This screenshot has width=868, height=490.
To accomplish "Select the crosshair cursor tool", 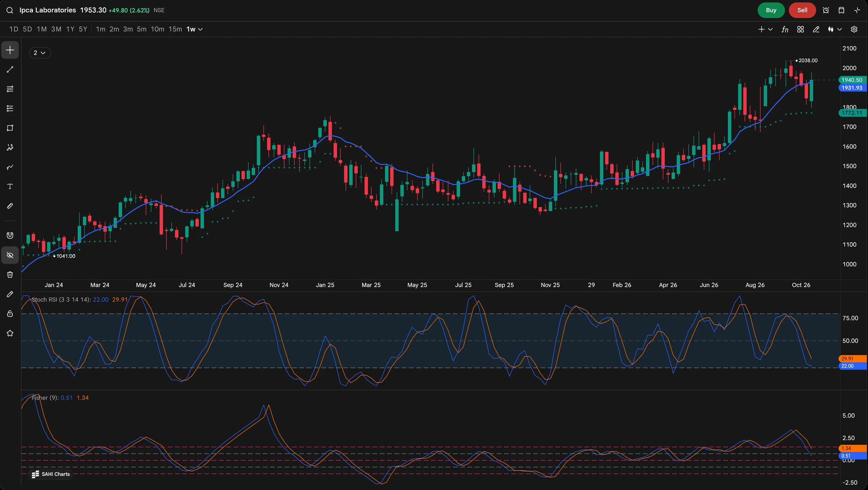I will 10,50.
